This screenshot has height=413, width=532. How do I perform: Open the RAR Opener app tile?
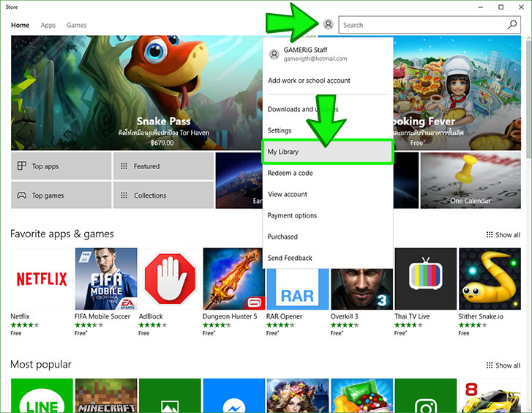click(298, 289)
